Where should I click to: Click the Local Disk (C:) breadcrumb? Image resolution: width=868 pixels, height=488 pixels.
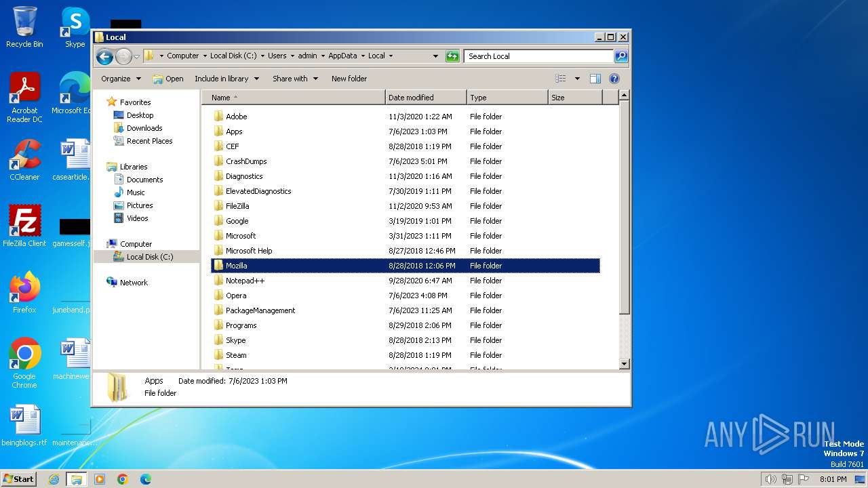(233, 56)
